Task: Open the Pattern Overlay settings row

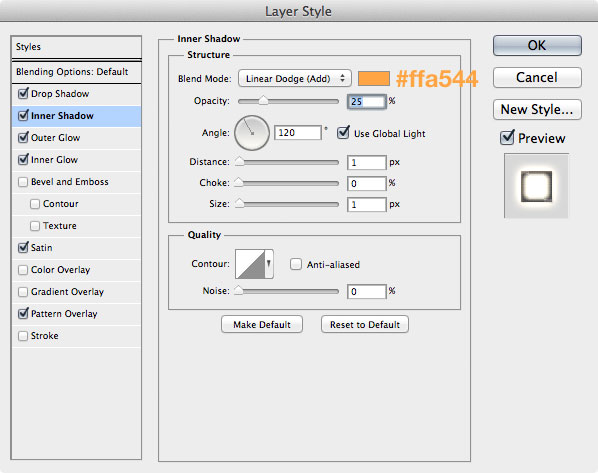Action: (x=76, y=314)
